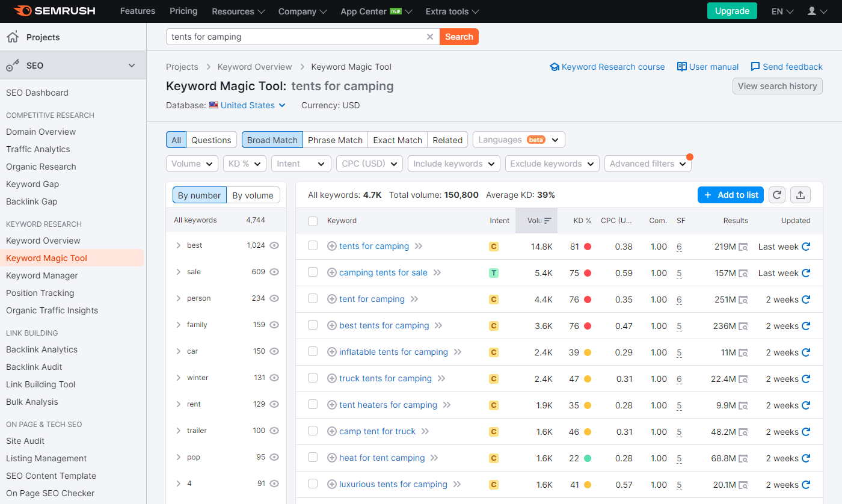
Task: Click the Add to list button
Action: [731, 195]
